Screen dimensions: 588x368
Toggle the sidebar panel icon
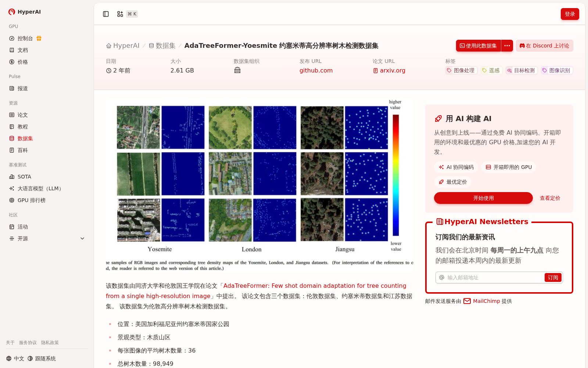[106, 14]
